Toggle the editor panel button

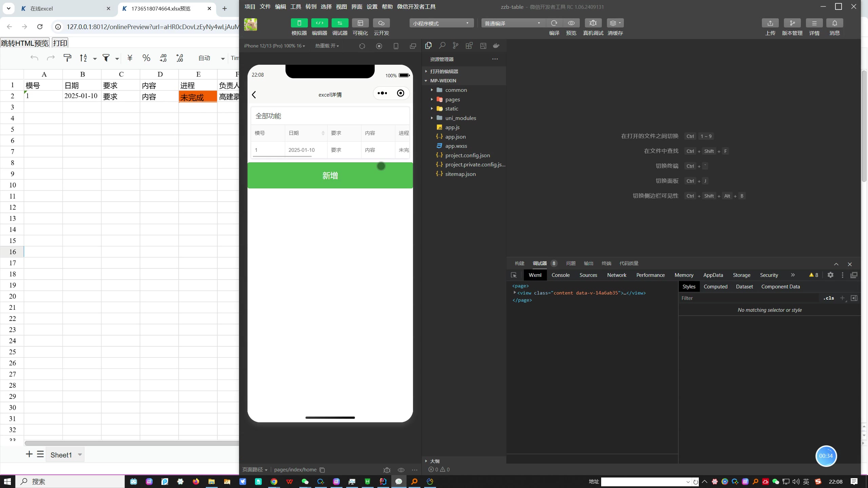pos(319,23)
